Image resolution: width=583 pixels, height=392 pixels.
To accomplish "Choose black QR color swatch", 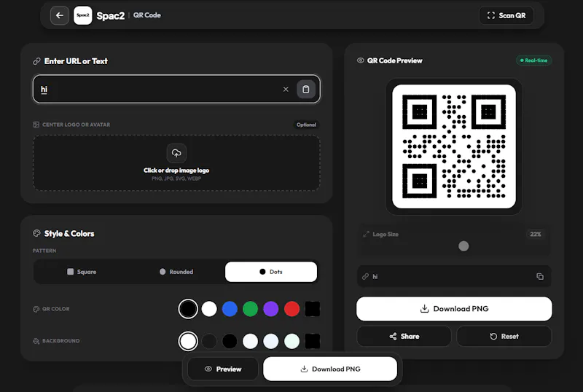I will pos(188,309).
